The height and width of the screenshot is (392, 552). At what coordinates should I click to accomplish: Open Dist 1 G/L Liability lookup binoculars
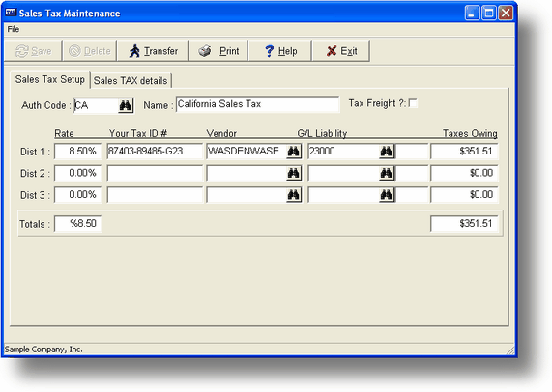point(387,152)
